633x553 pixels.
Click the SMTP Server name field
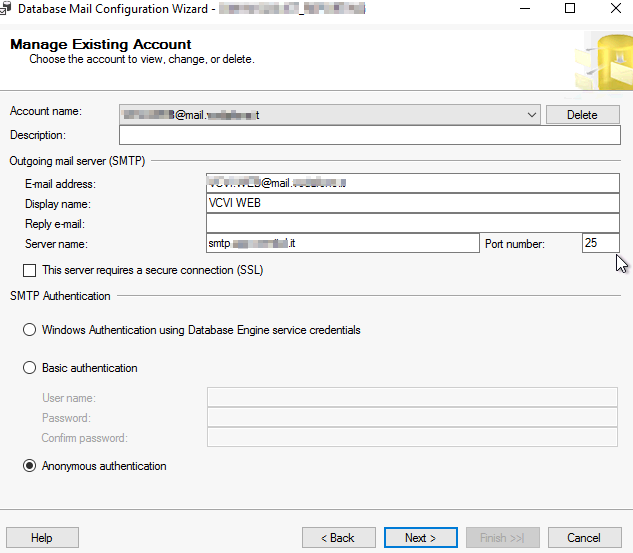click(342, 244)
